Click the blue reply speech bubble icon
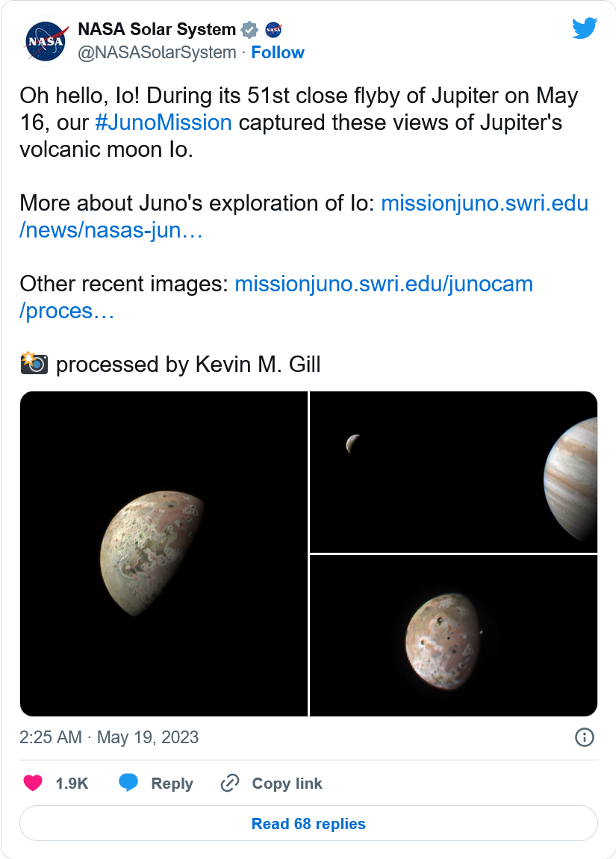 coord(128,783)
